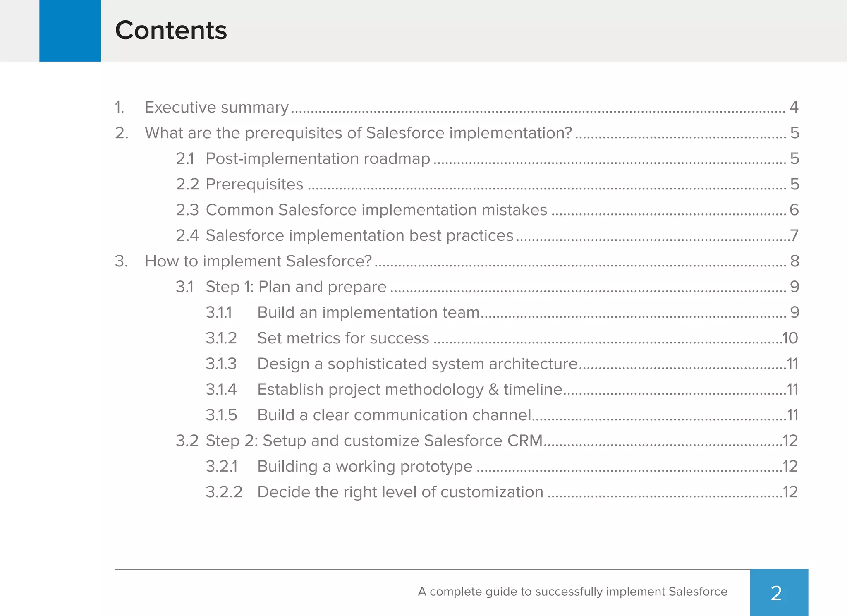
Task: Open Step 1: Plan and prepare
Action: click(x=296, y=287)
